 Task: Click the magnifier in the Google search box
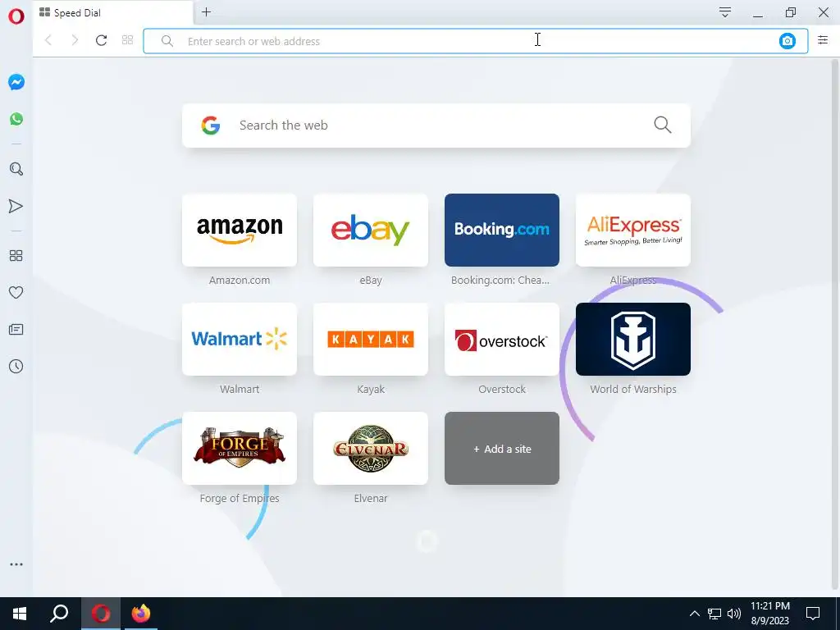pyautogui.click(x=663, y=125)
